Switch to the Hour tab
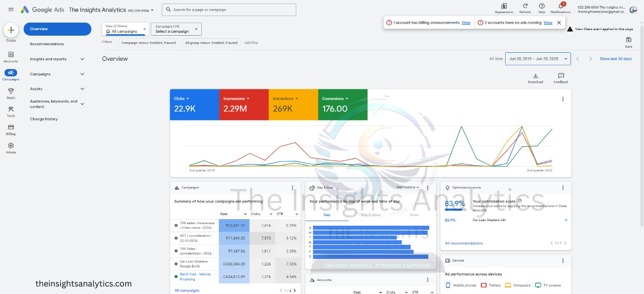Screen dimensions: 644x294 coord(414,215)
